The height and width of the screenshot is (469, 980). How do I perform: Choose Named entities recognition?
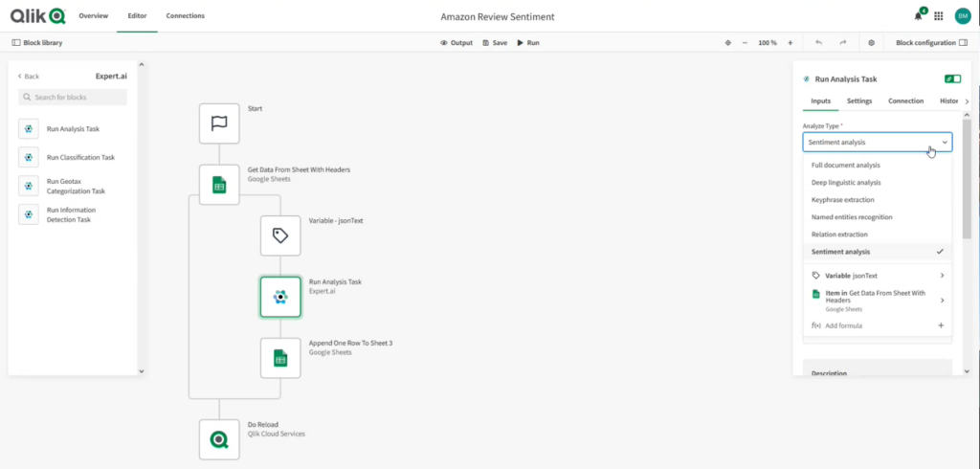[878, 217]
